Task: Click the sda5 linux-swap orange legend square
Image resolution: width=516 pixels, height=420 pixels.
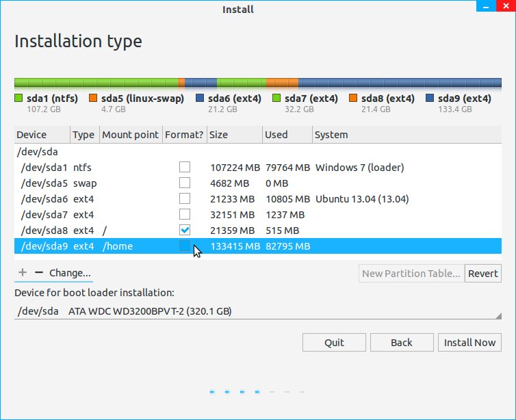Action: click(93, 99)
